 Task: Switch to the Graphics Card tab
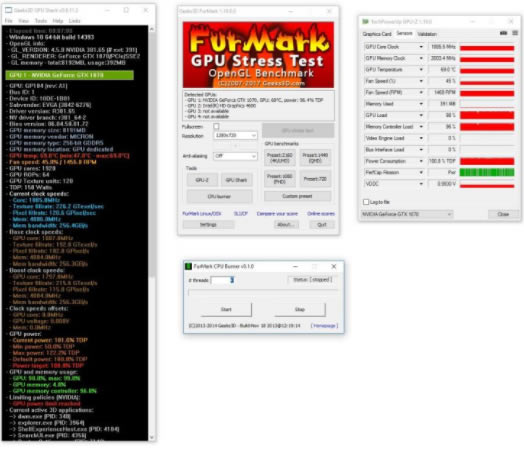click(377, 34)
